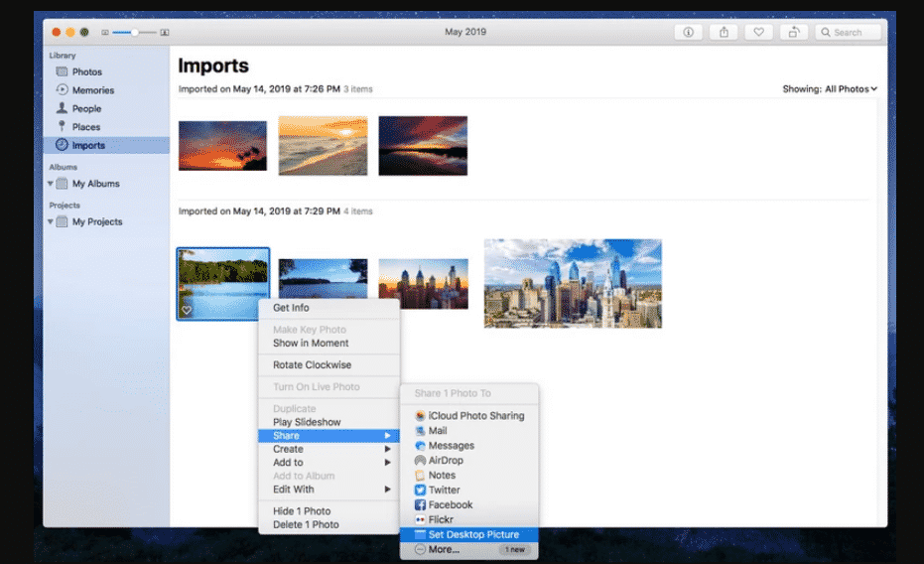Choose Twitter in the share submenu
Viewport: 924px width, 564px height.
point(444,490)
